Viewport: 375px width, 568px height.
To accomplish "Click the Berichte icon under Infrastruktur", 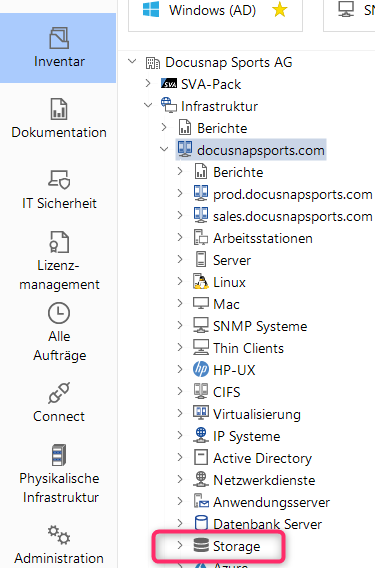I will pyautogui.click(x=185, y=128).
